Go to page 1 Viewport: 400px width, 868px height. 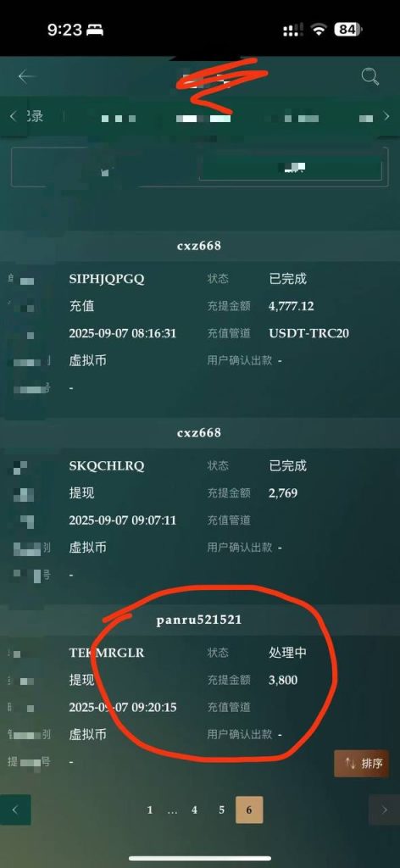point(149,810)
